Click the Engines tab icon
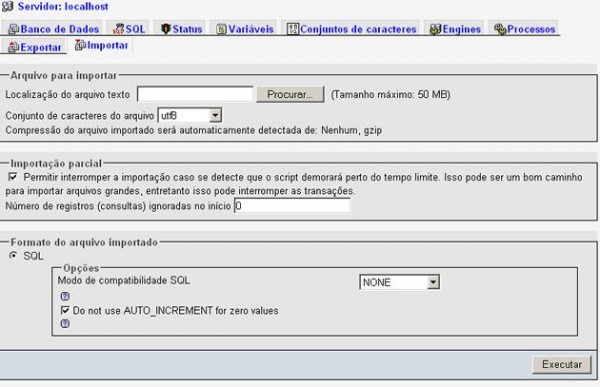The width and height of the screenshot is (600, 387). 435,29
